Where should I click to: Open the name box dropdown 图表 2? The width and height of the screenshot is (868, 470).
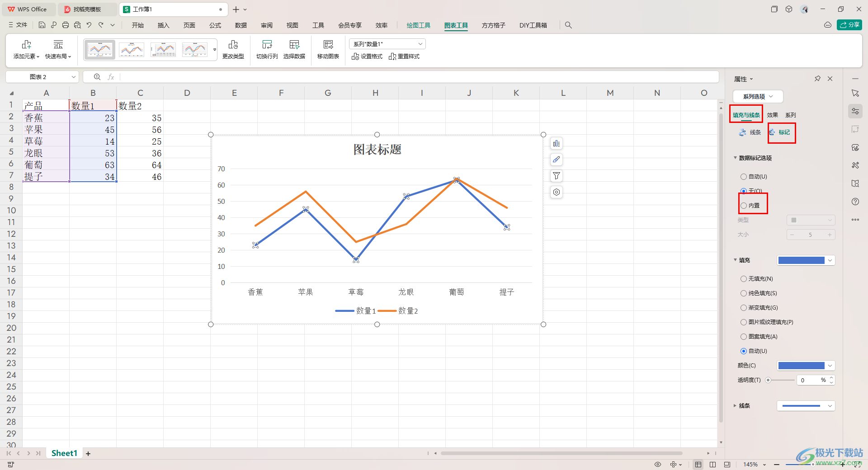click(73, 77)
